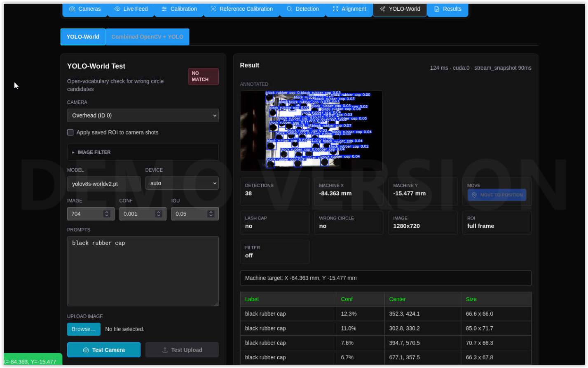Enable Apply saved ROI to camera shots
This screenshot has height=368, width=588.
pyautogui.click(x=70, y=132)
